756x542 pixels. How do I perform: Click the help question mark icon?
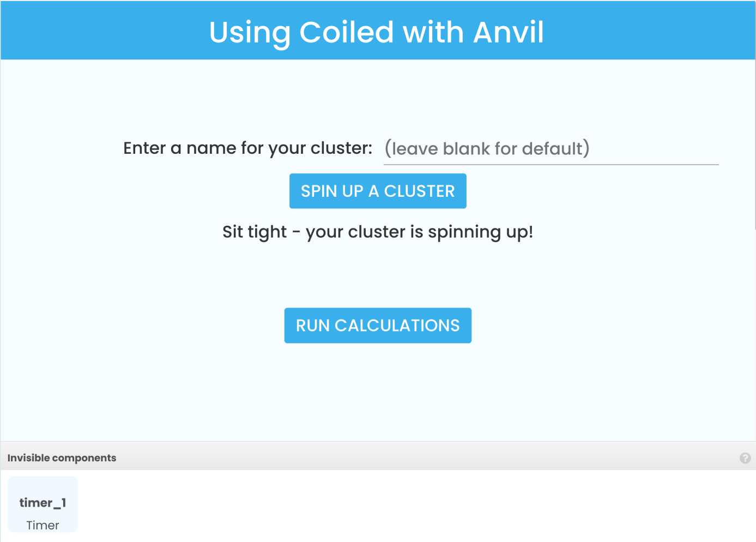click(745, 458)
